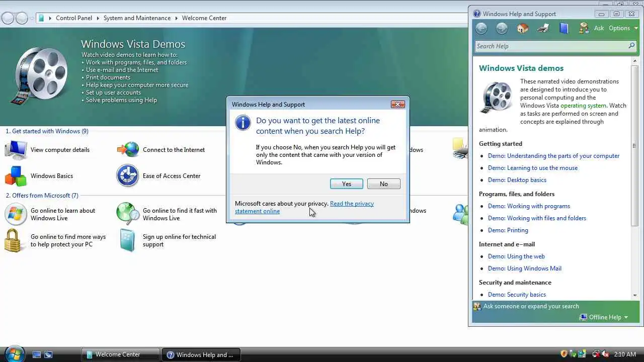Click Get started with Windows (9) heading
The height and width of the screenshot is (362, 644).
47,131
